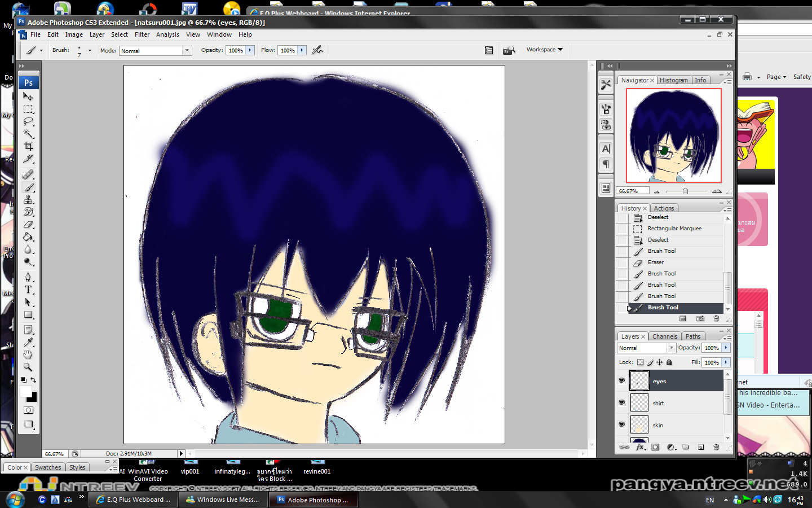
Task: Open layer Opacity popup arrow
Action: 726,348
